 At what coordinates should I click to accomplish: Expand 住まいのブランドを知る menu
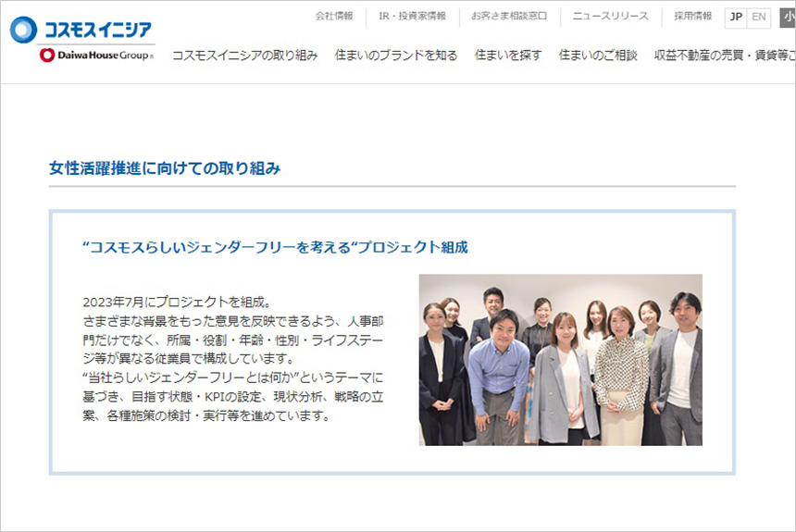pos(396,56)
